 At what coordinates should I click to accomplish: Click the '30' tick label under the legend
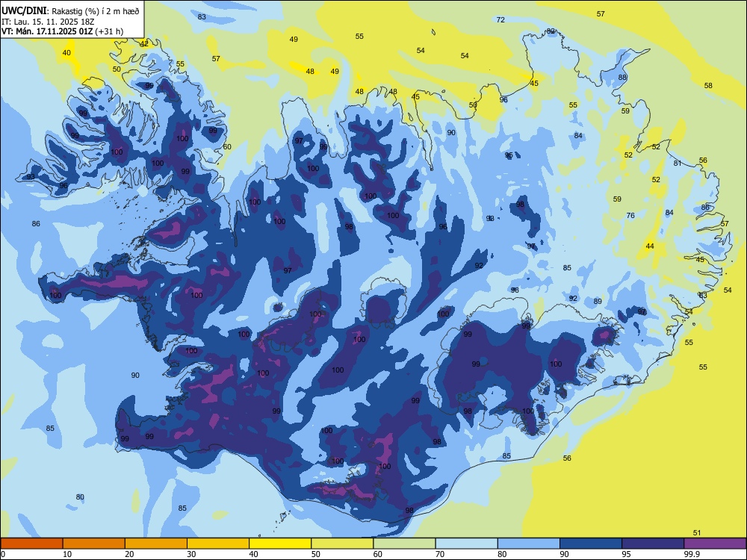point(191,554)
